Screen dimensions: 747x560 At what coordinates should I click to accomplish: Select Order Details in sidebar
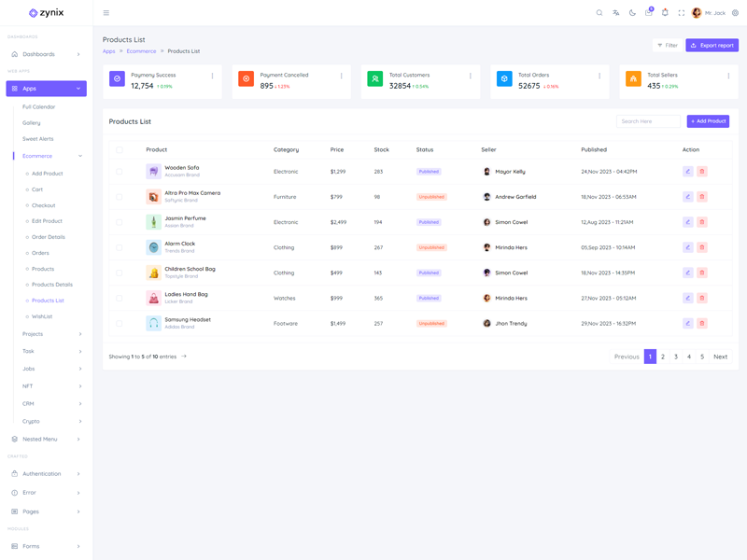tap(49, 237)
